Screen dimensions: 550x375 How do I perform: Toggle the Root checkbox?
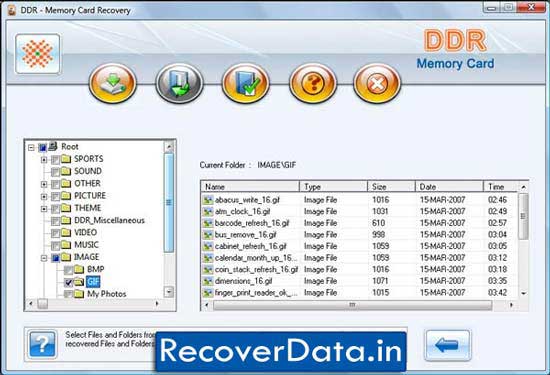(x=42, y=148)
